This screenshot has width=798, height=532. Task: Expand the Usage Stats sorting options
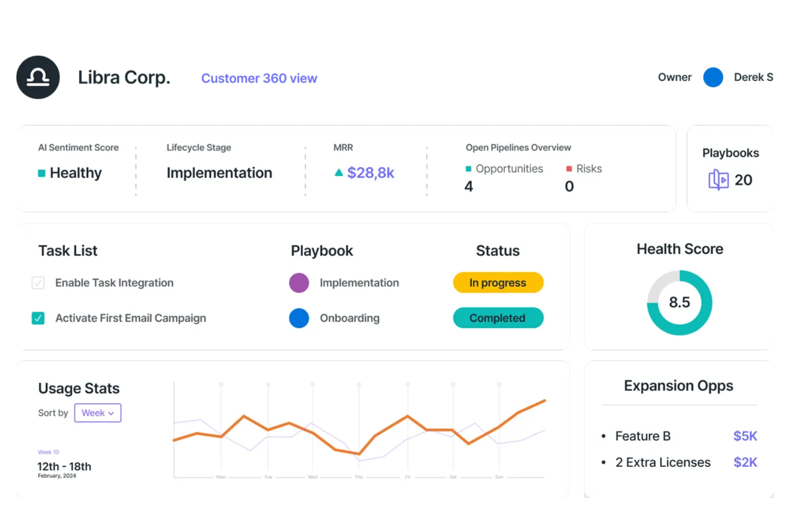pyautogui.click(x=98, y=413)
